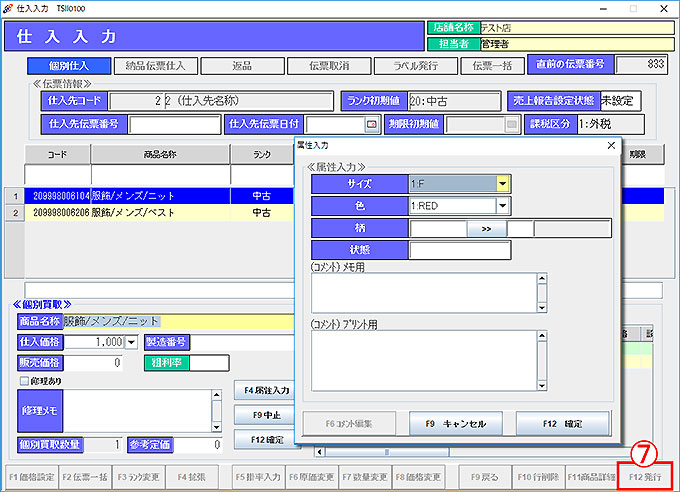Go to ラベル発行 tab
Viewport: 680px width, 492px height.
[413, 66]
